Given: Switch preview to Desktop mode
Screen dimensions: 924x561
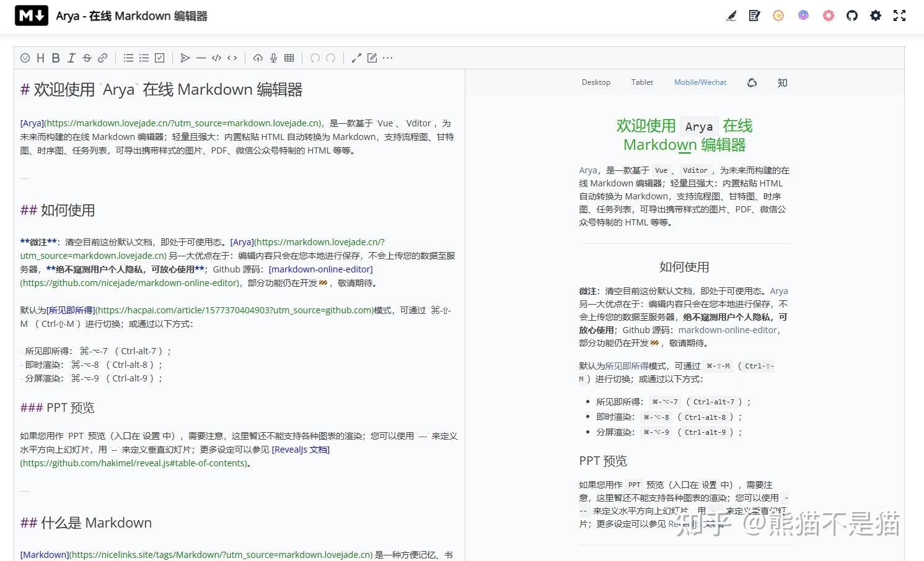Looking at the screenshot, I should (x=596, y=82).
